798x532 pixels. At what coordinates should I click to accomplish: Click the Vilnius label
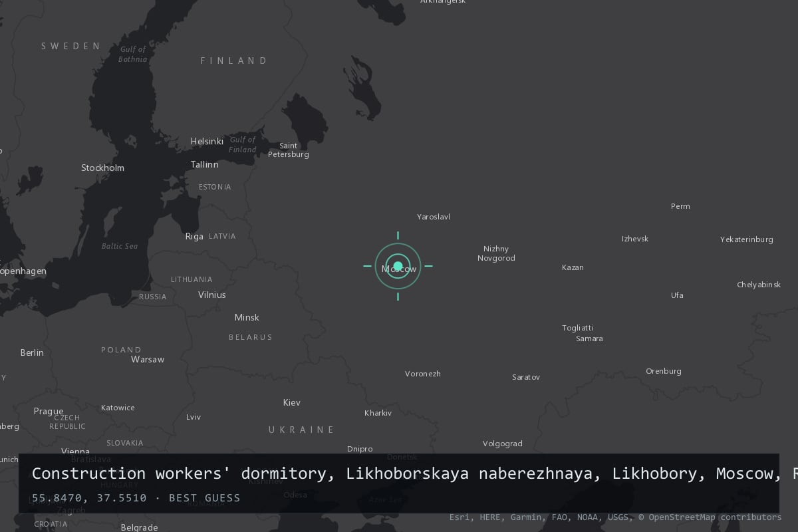[212, 295]
